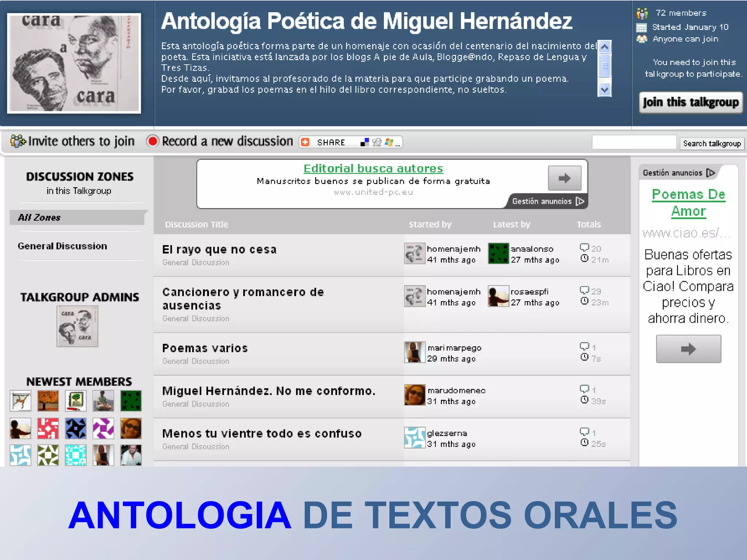This screenshot has height=560, width=747.
Task: Click the homenajemh avatar in El rayo row
Action: (x=415, y=253)
